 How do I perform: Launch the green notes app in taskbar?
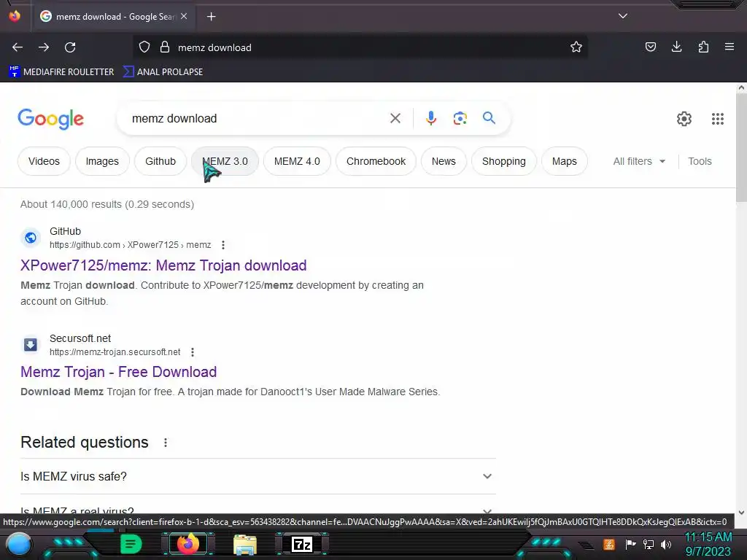click(131, 544)
